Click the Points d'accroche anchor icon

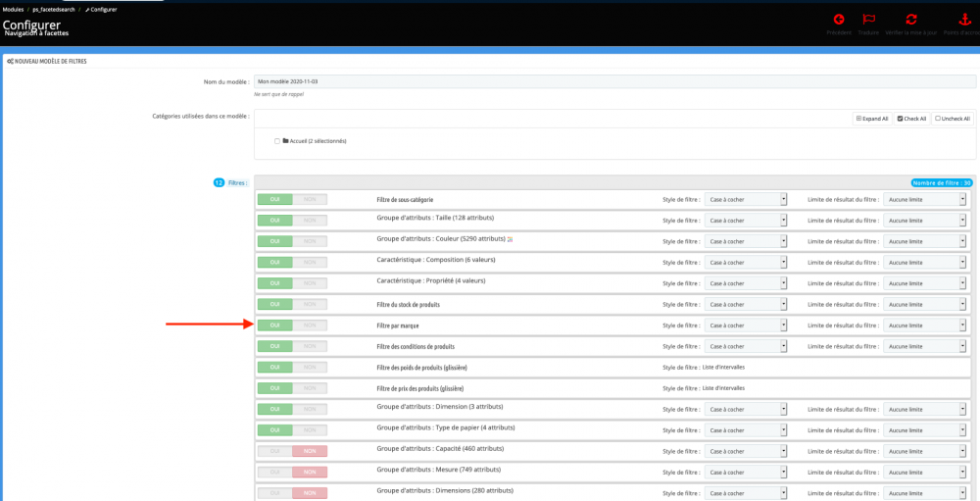(x=963, y=19)
